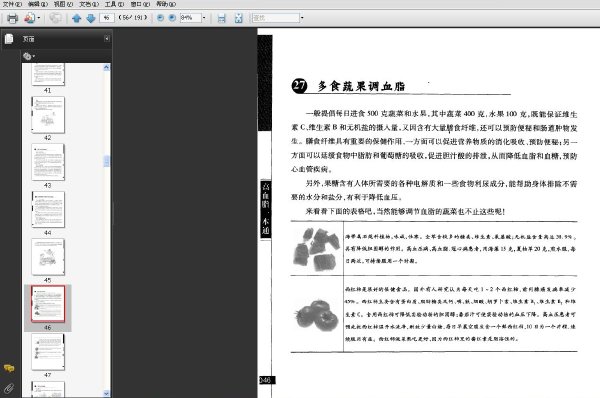Open the zoom level dropdown arrow
600x398 pixels.
(204, 18)
